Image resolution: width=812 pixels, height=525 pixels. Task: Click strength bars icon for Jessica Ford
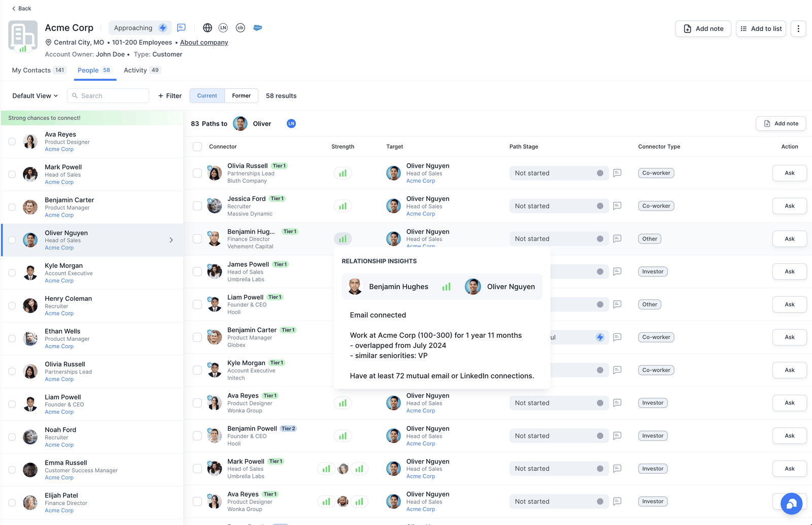pos(343,206)
